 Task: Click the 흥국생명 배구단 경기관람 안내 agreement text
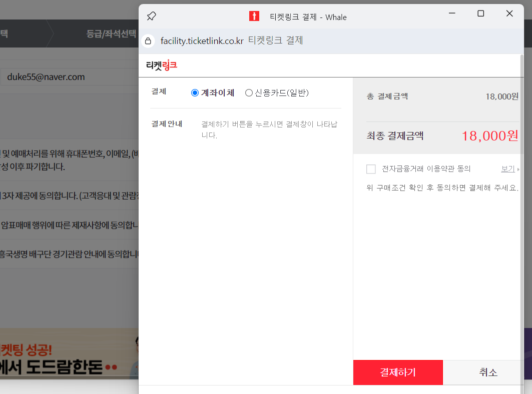69,254
